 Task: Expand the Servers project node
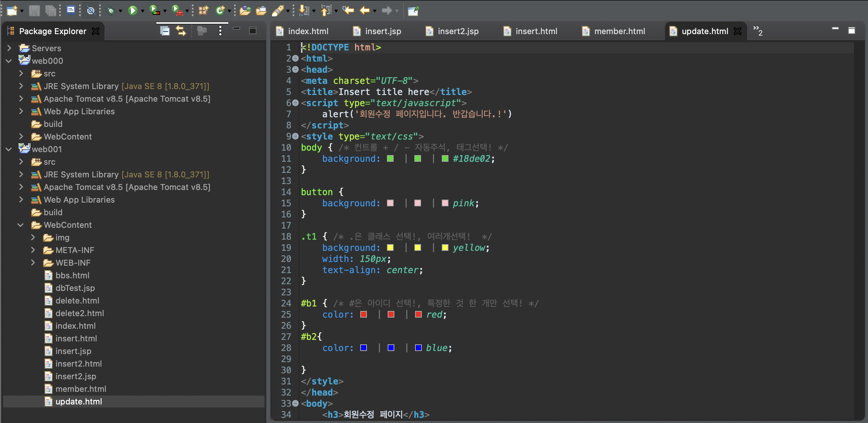[x=9, y=48]
